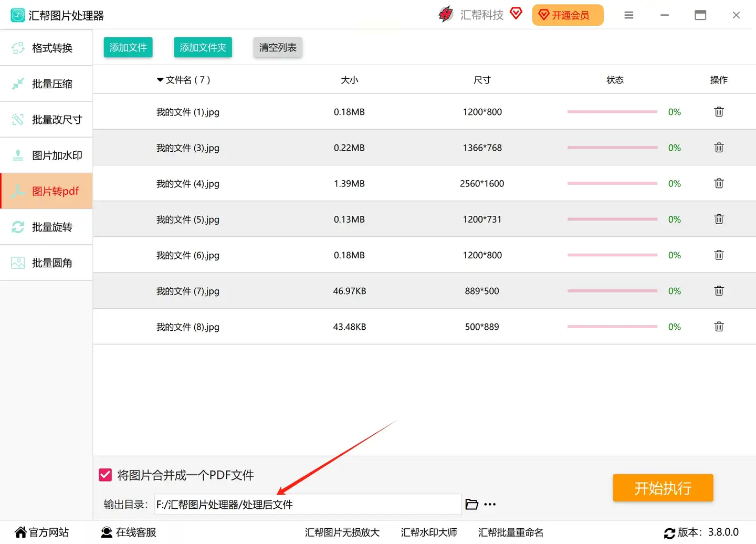Click the 批量改尺寸 sidebar icon
756x544 pixels.
pos(18,119)
